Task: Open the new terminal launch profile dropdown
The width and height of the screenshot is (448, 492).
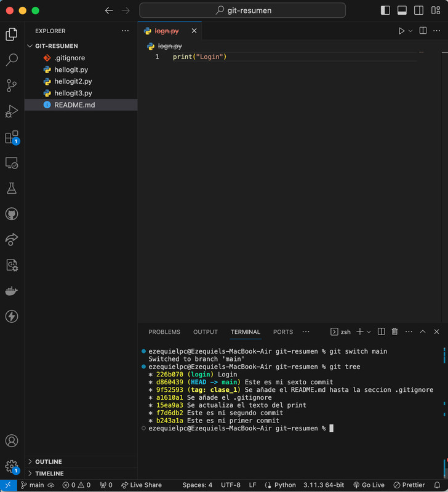Action: pos(369,331)
